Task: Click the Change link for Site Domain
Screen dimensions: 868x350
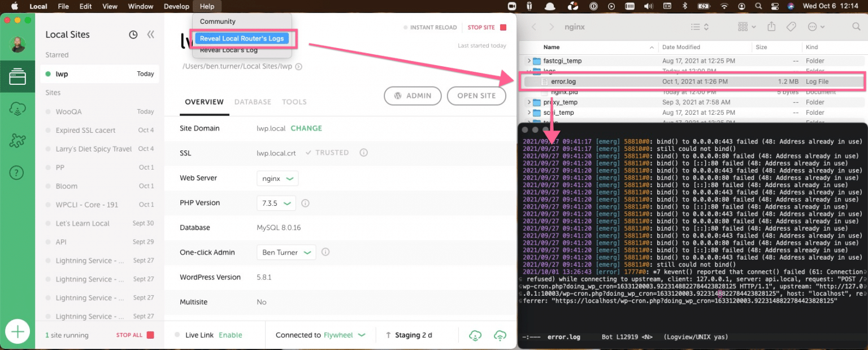Action: point(306,128)
